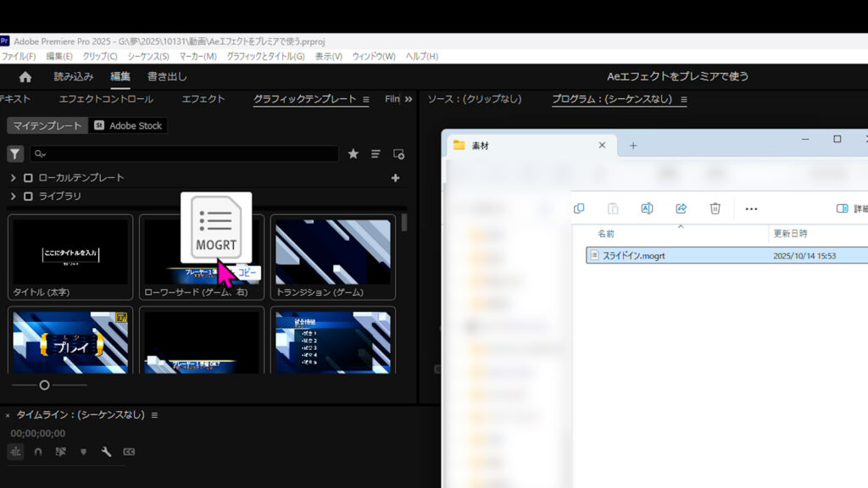
Task: Expand the ライブラリ tree arrow
Action: point(13,197)
